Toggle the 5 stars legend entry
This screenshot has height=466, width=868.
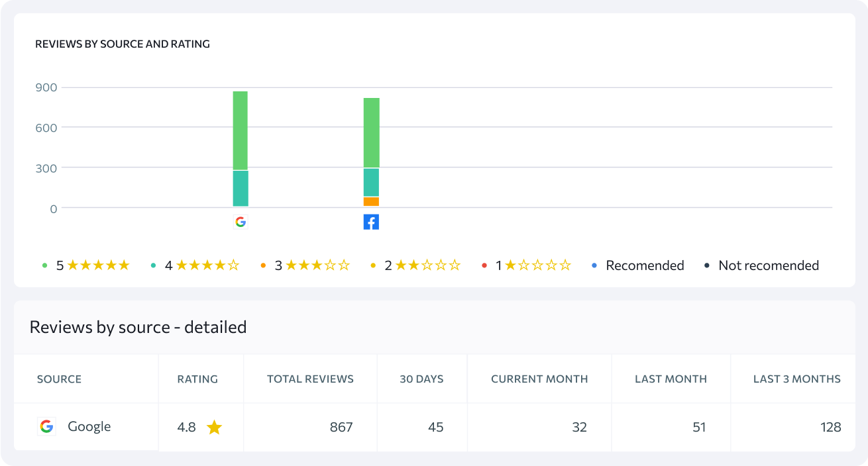click(85, 265)
